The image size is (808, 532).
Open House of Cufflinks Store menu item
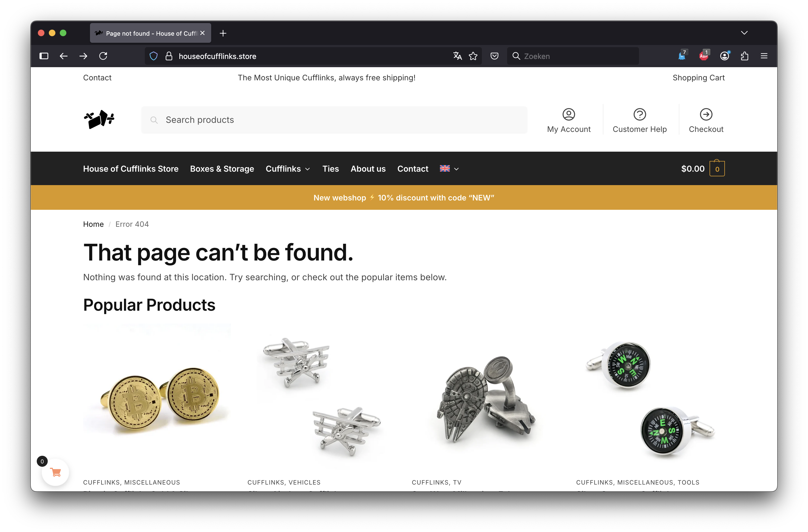pos(131,169)
